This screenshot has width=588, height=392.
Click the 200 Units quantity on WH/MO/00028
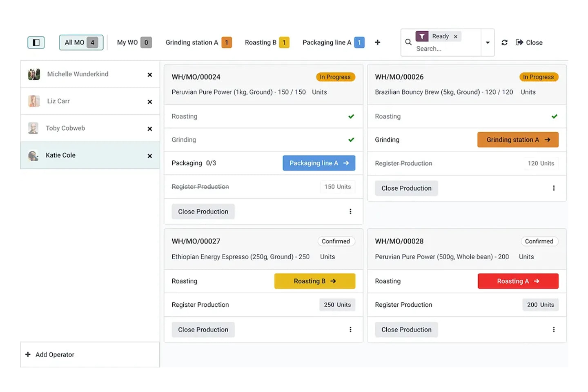(540, 305)
